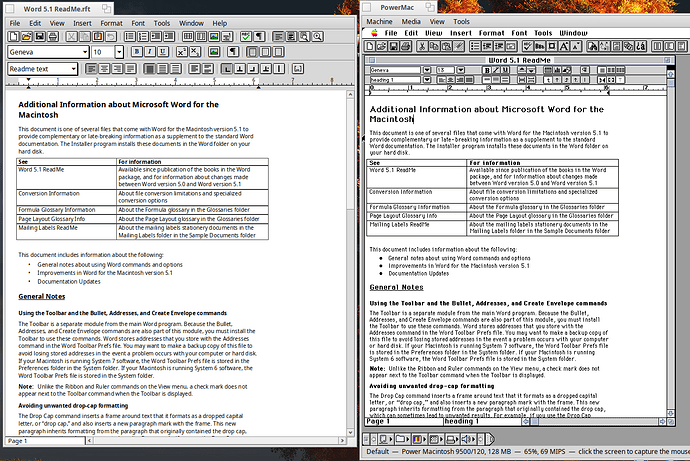Click spelling checkmark icon in PowerMac Word toolbar
This screenshot has width=690, height=461.
528,46
